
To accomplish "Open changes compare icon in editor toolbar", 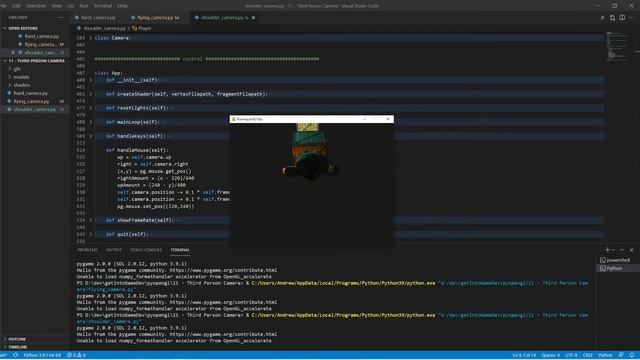I will [x=612, y=18].
